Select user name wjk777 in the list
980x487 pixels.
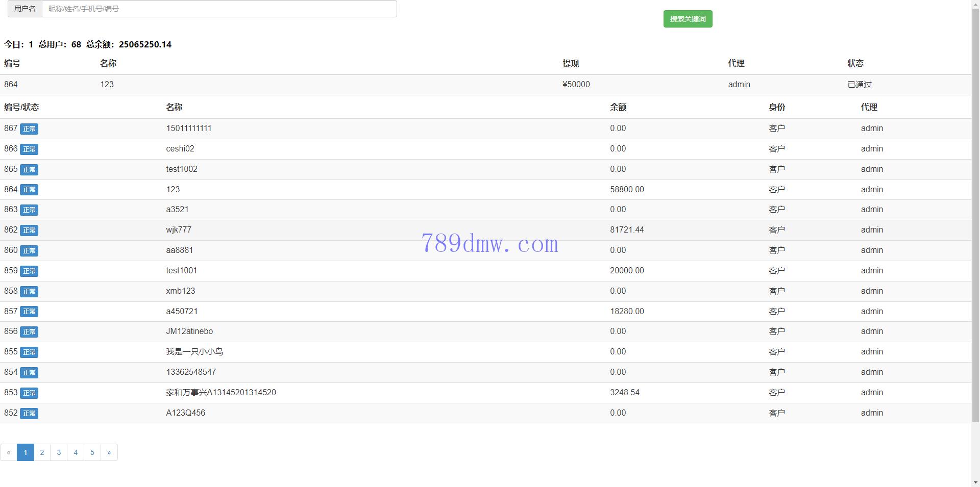click(179, 230)
